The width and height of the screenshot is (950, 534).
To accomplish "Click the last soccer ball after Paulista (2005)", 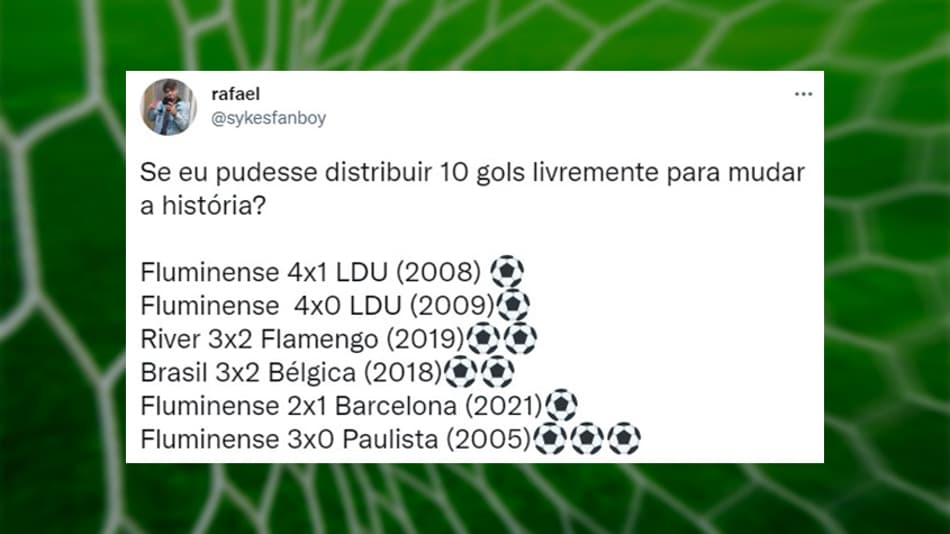I will [x=624, y=438].
